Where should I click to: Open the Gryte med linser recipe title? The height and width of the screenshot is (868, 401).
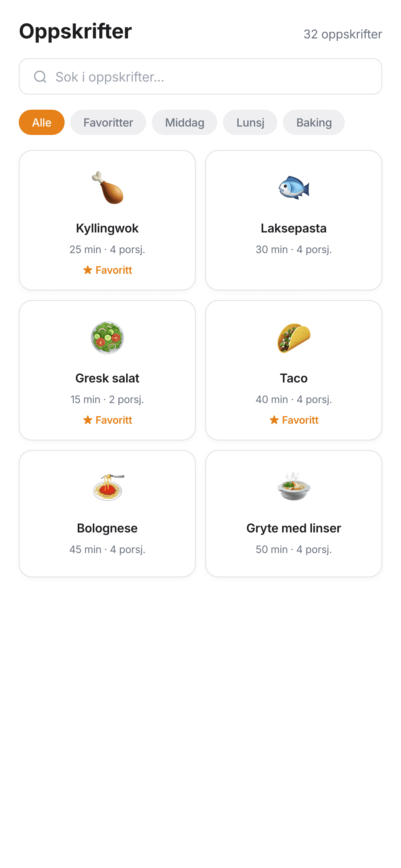(x=294, y=528)
